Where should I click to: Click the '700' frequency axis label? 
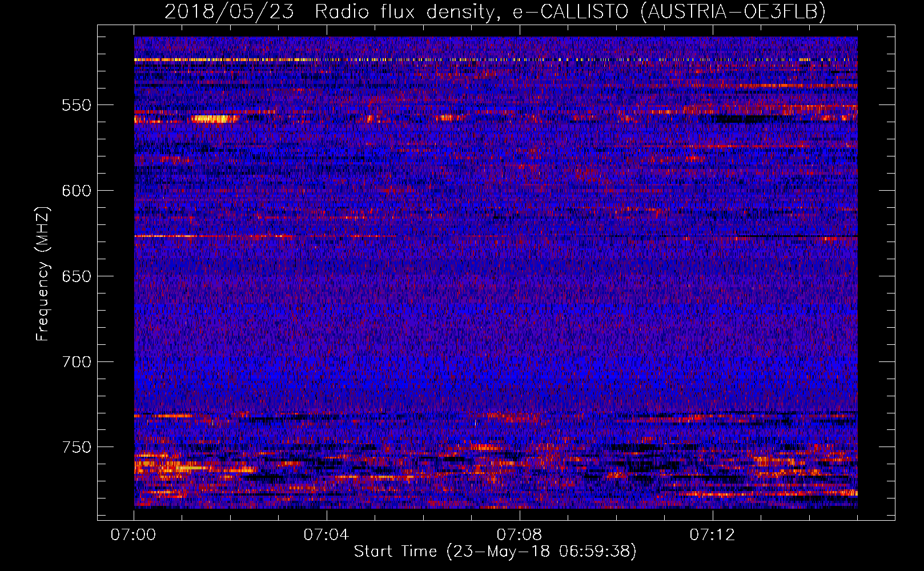[77, 362]
